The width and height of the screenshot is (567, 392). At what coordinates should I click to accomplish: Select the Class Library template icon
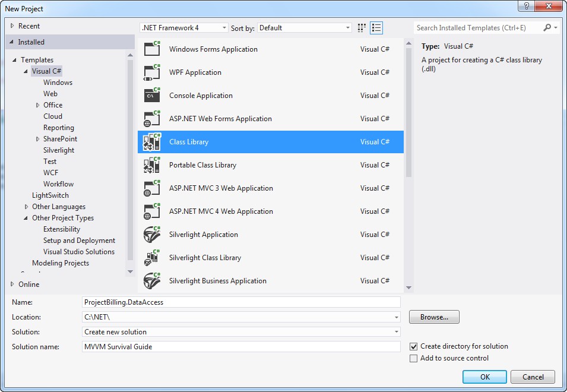coord(152,141)
